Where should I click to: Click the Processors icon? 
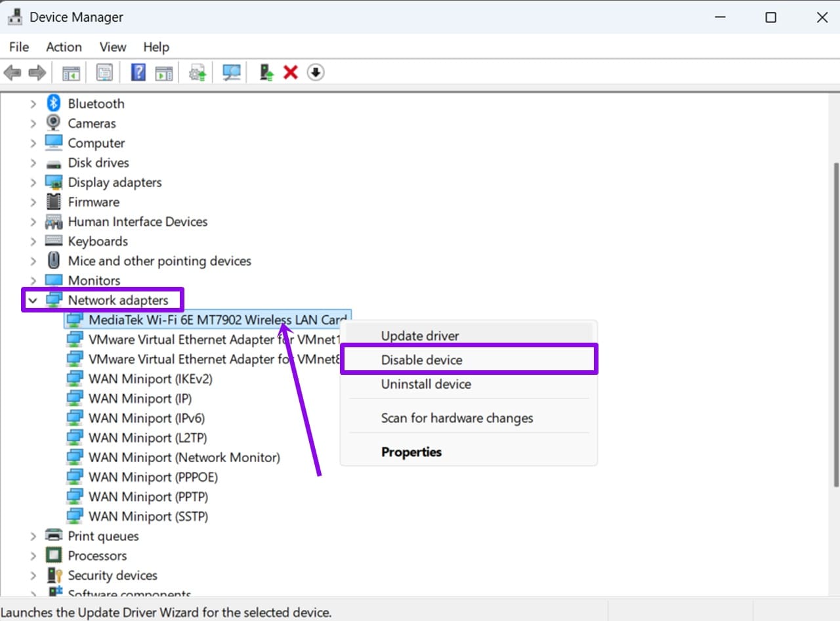[x=53, y=555]
